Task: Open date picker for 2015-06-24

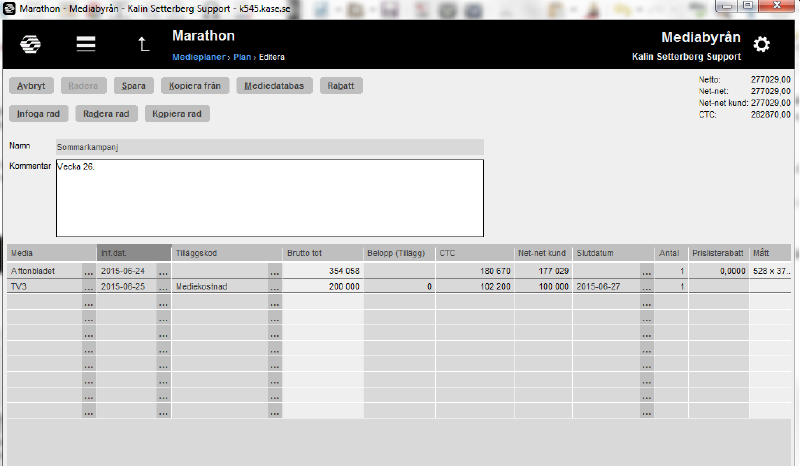Action: (163, 272)
